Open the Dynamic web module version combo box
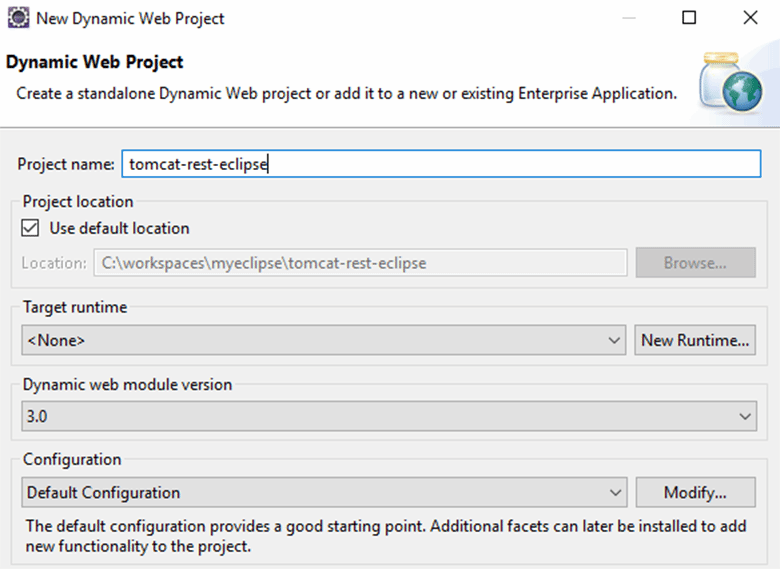780x569 pixels. click(x=389, y=416)
